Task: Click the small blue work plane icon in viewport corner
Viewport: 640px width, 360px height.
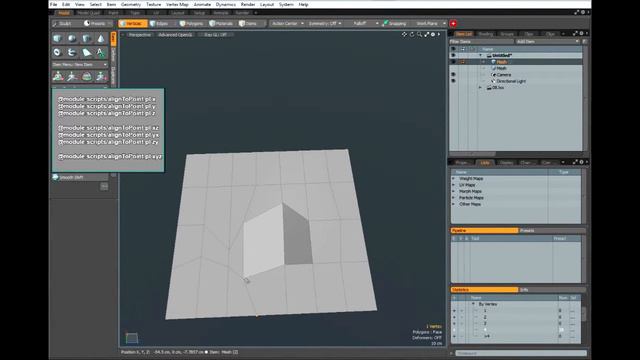Action: pyautogui.click(x=131, y=338)
